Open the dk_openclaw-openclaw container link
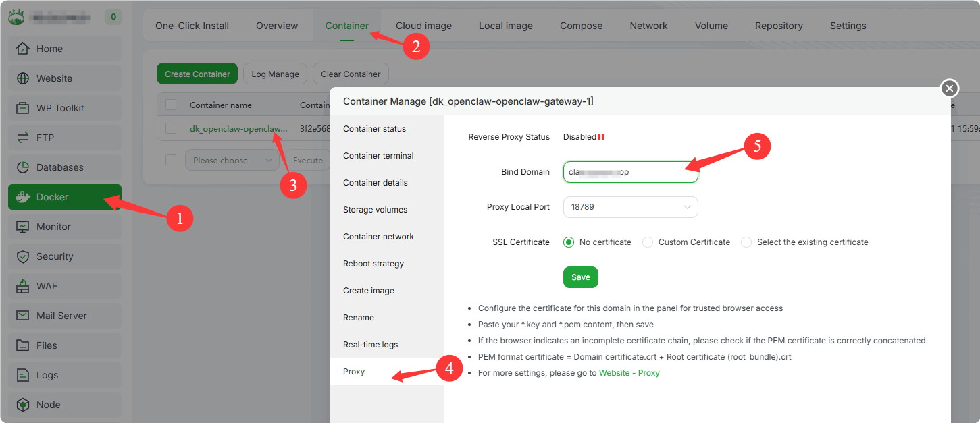This screenshot has width=980, height=423. [x=238, y=128]
